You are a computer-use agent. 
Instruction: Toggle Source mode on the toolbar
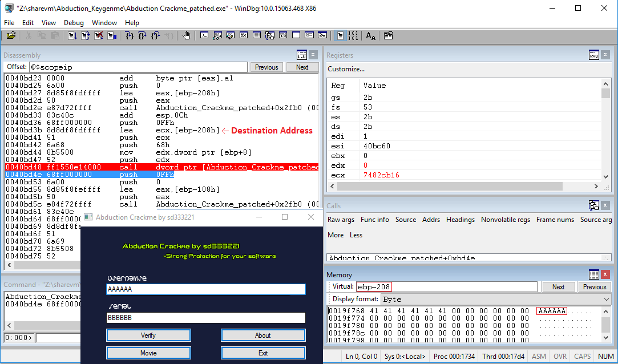pyautogui.click(x=340, y=35)
